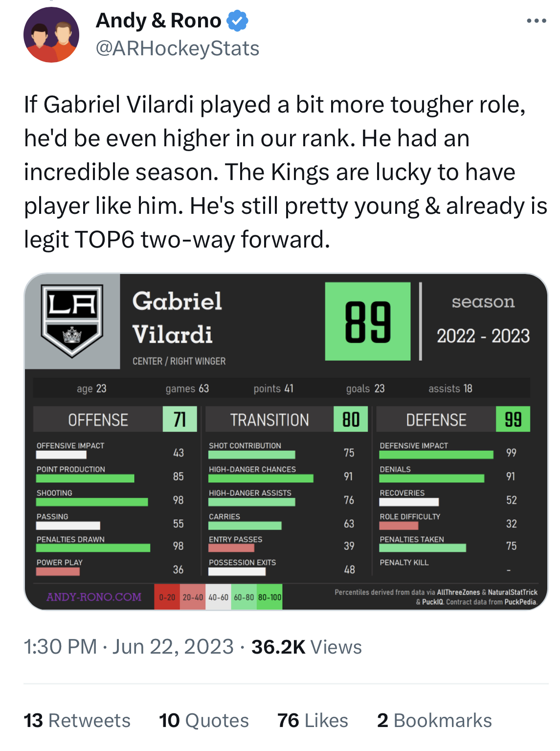The height and width of the screenshot is (751, 560).
Task: Click the @ARHockeyStats handle
Action: (x=178, y=48)
